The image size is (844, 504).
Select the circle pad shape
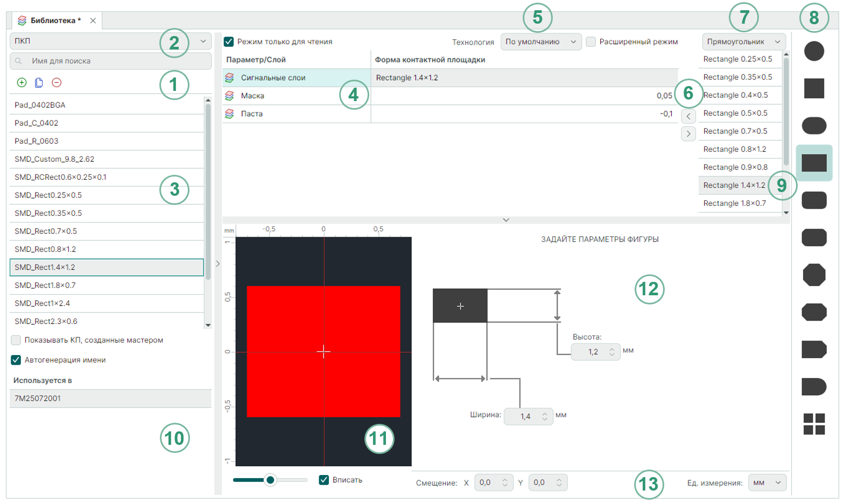pyautogui.click(x=814, y=51)
